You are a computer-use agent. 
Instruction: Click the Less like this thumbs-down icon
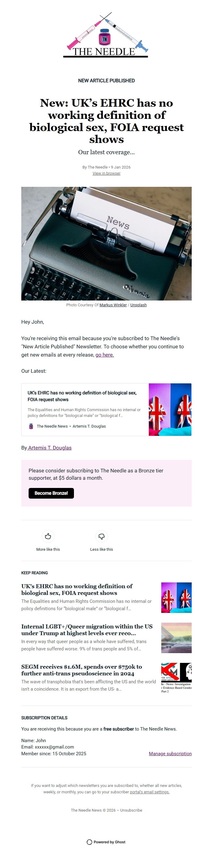tap(102, 536)
